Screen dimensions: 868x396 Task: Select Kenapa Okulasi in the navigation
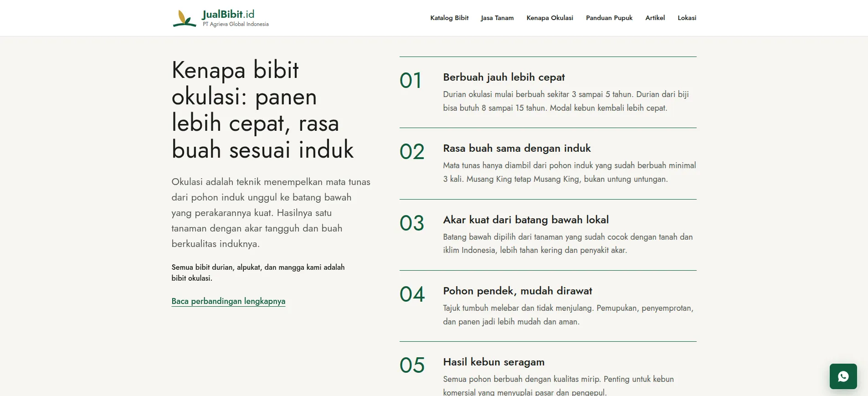[550, 18]
